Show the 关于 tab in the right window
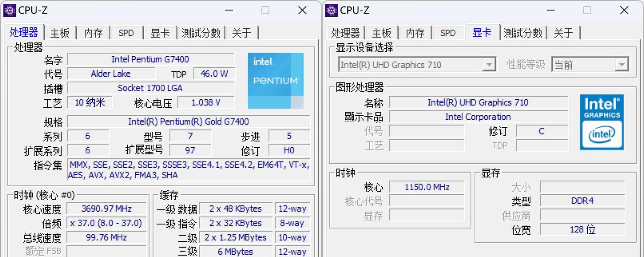The width and height of the screenshot is (644, 257). [x=563, y=33]
